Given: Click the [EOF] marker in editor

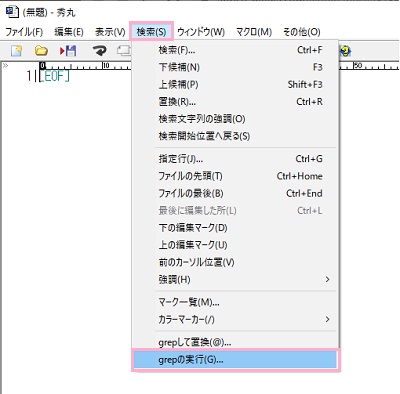Looking at the screenshot, I should click(x=54, y=76).
